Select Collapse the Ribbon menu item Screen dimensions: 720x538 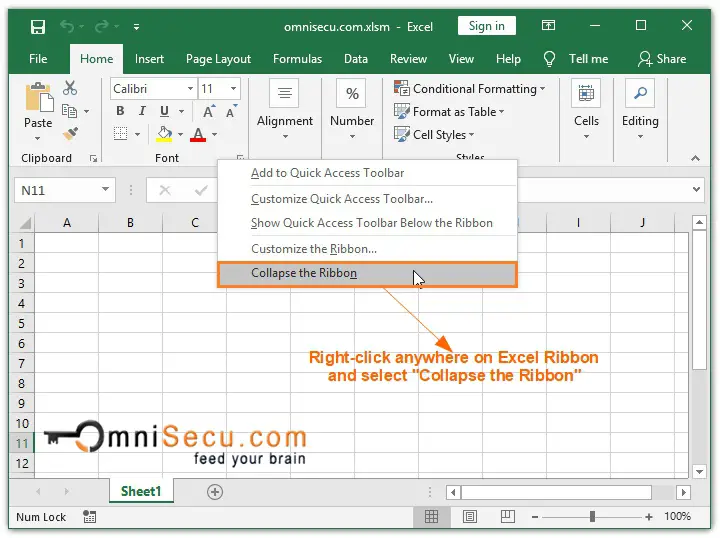pyautogui.click(x=367, y=274)
